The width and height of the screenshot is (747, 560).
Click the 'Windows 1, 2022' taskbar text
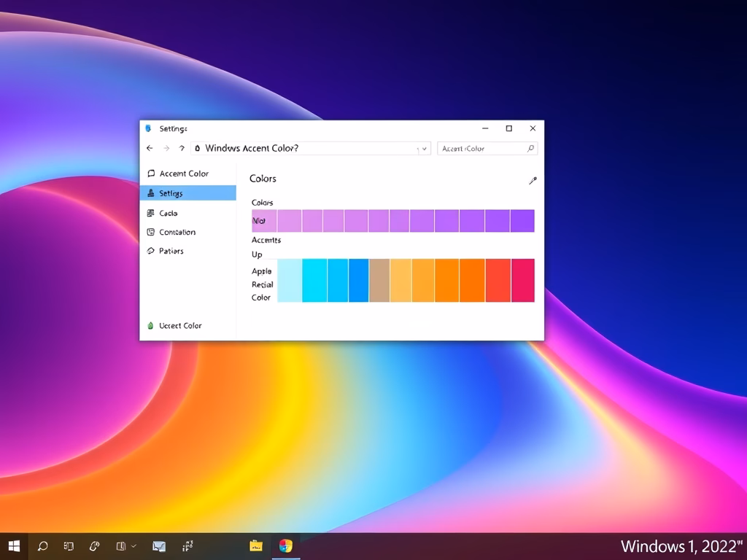coord(681,546)
